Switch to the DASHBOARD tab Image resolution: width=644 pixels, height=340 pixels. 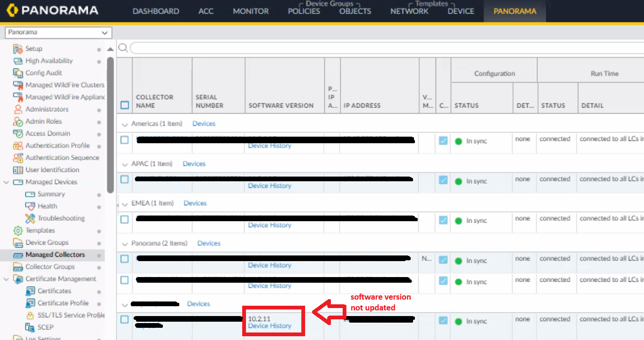coord(156,11)
